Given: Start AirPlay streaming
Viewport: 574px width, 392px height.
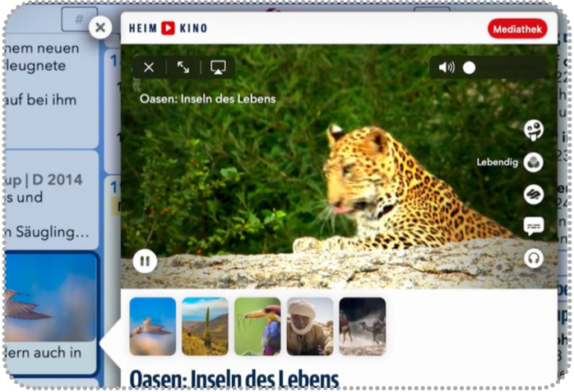Looking at the screenshot, I should [218, 67].
